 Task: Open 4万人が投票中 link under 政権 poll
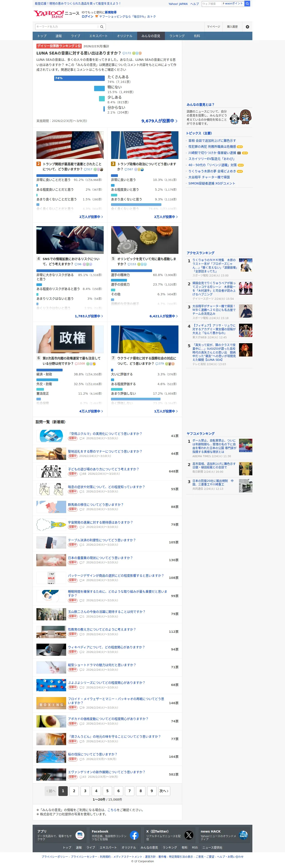point(91,411)
